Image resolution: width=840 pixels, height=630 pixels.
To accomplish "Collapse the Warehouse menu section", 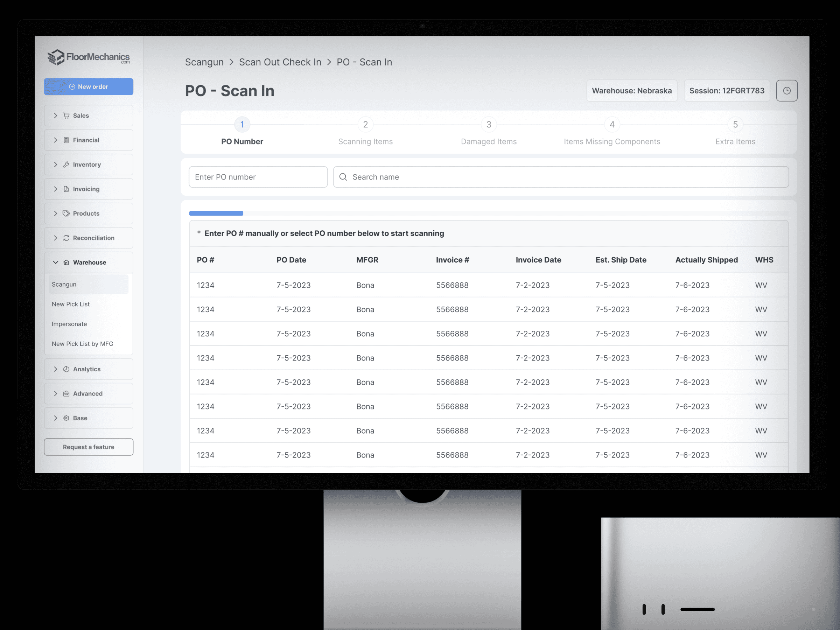I will point(56,262).
